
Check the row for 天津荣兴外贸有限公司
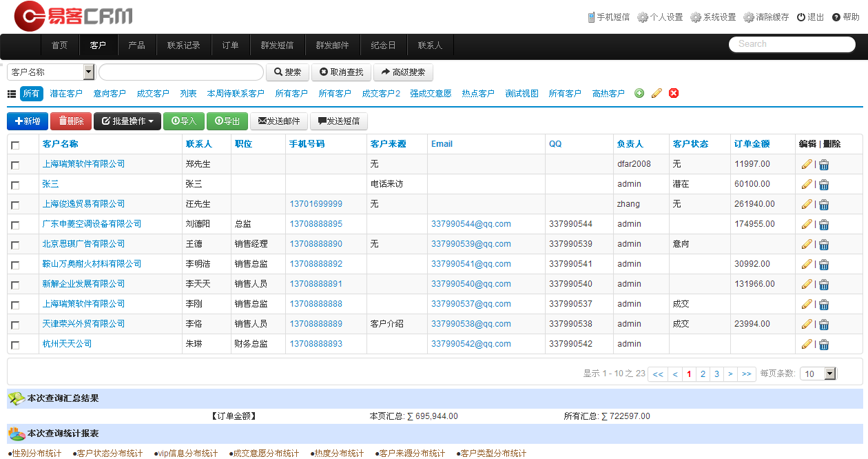coord(15,325)
